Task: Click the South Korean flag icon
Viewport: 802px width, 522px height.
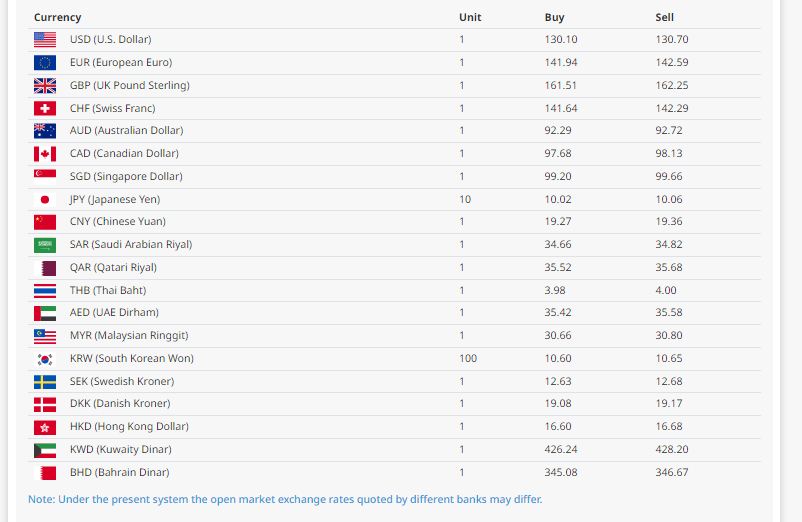Action: coord(45,358)
